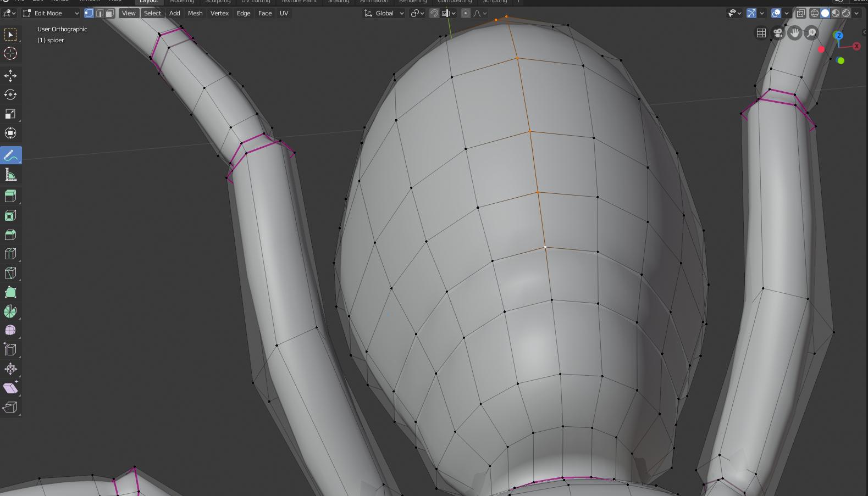This screenshot has width=868, height=496.
Task: Select the Move tool
Action: [10, 76]
